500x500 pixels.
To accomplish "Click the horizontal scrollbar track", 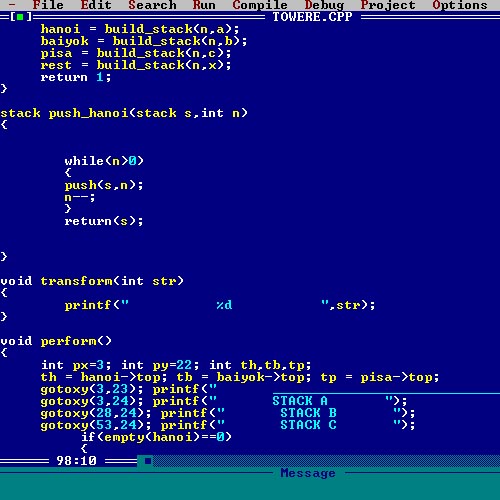I will (x=326, y=461).
